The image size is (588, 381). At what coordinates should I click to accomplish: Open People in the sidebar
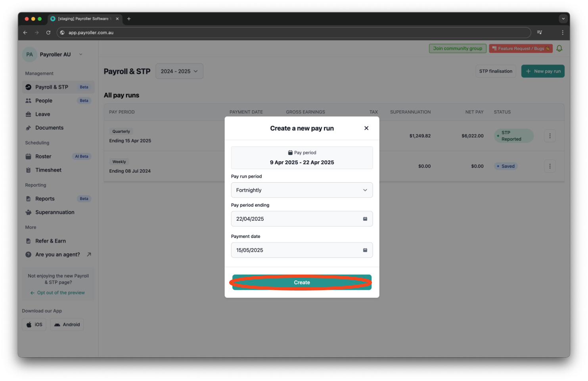[44, 101]
